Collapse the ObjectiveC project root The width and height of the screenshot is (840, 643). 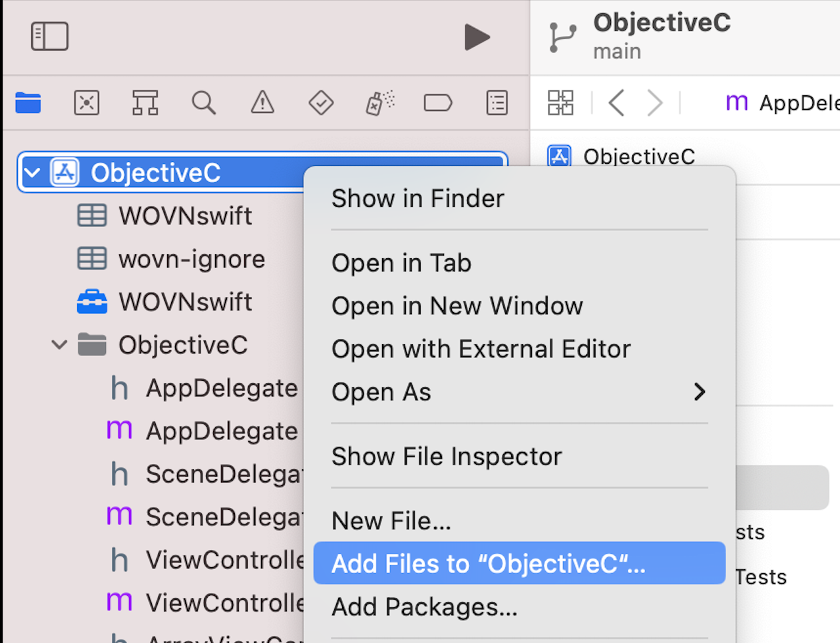pos(32,173)
